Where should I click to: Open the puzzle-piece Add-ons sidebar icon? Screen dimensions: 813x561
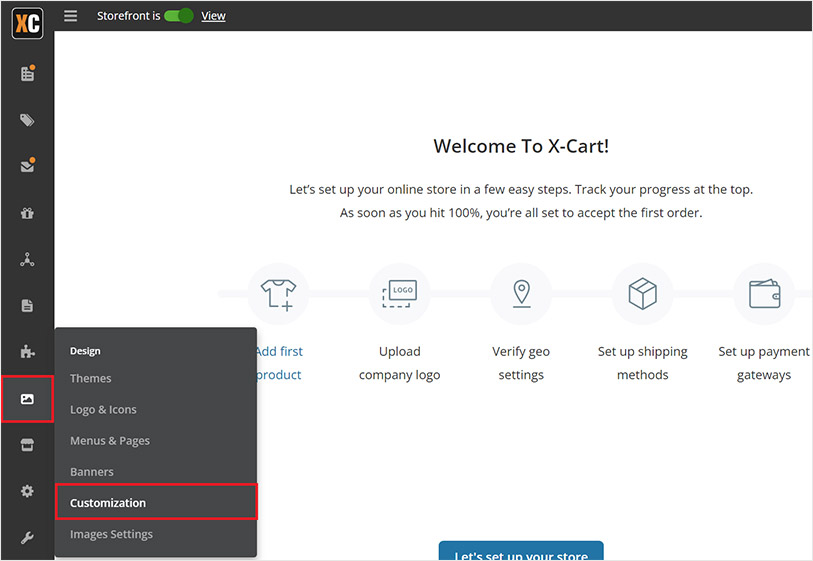click(x=27, y=352)
